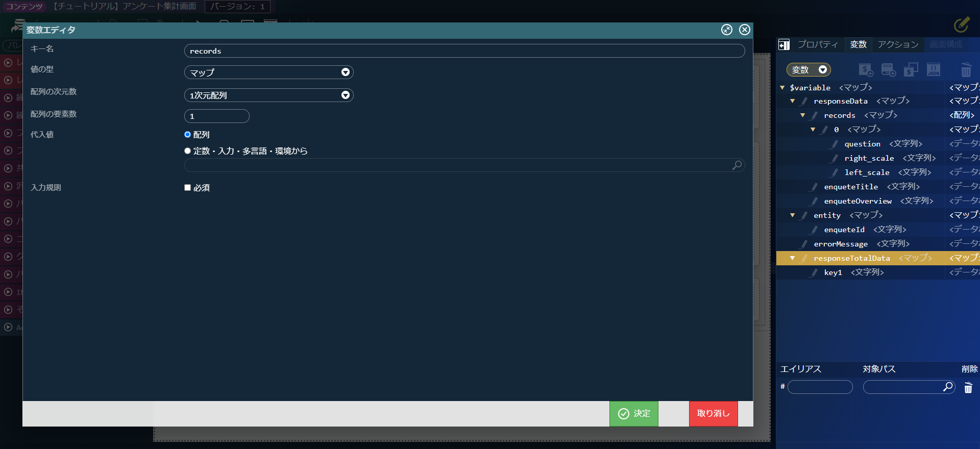Screen dimensions: 980x449
Task: Select the enqueteOverview label in tree
Action: coord(858,201)
